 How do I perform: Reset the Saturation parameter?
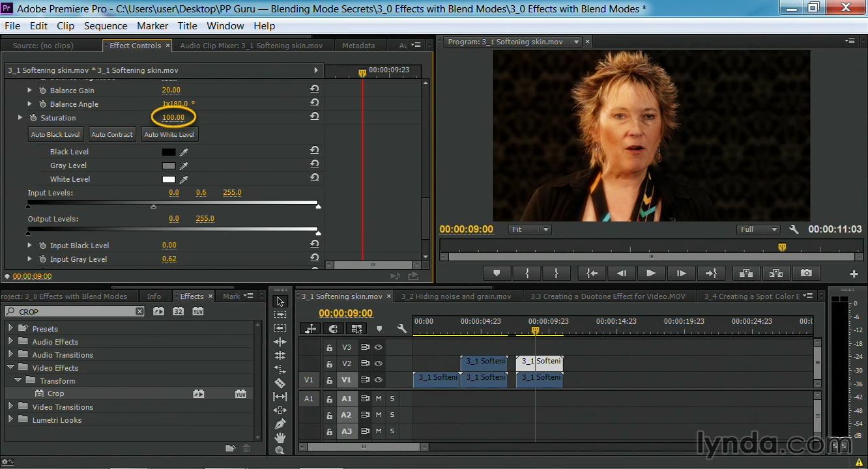[314, 117]
